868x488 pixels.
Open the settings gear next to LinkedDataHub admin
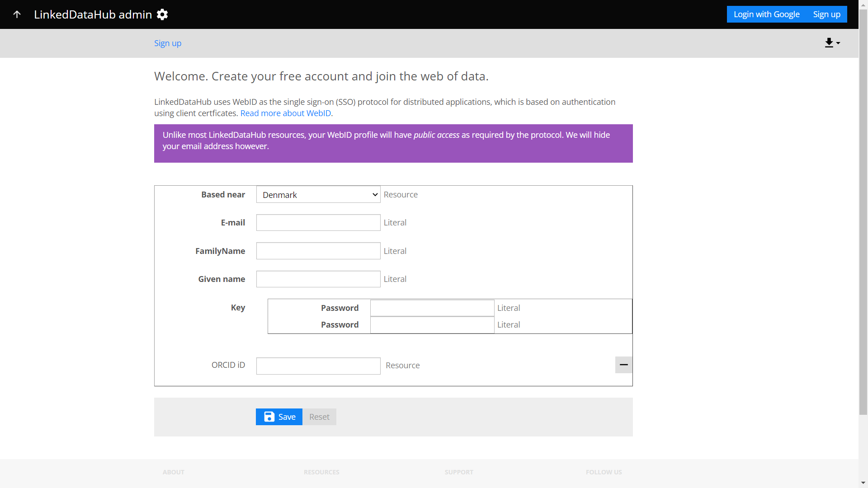(x=162, y=14)
